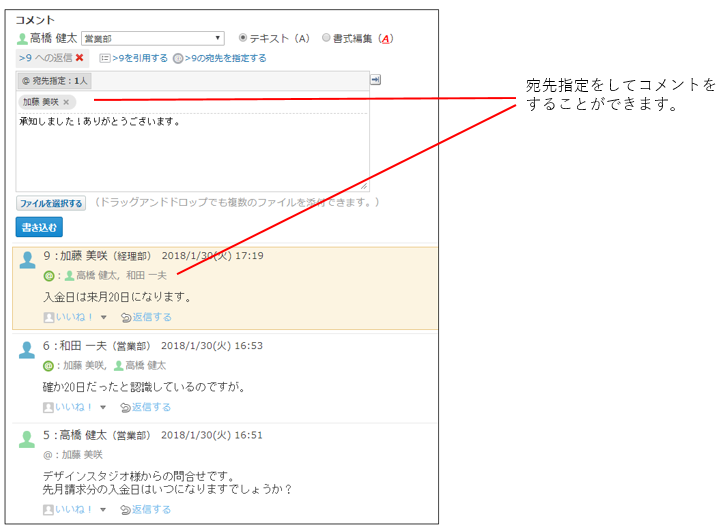Click the timestamp 2018/1/30(火) 17:19
Screen dimensions: 718x532
pos(212,255)
